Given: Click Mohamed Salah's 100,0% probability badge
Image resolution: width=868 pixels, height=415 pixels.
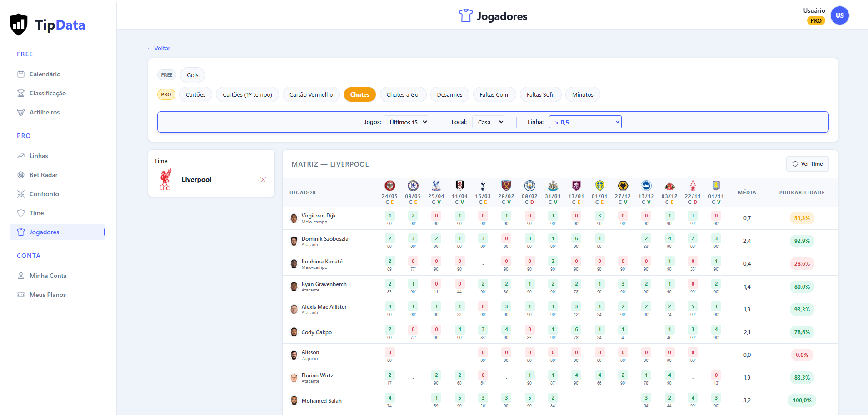Looking at the screenshot, I should point(802,400).
